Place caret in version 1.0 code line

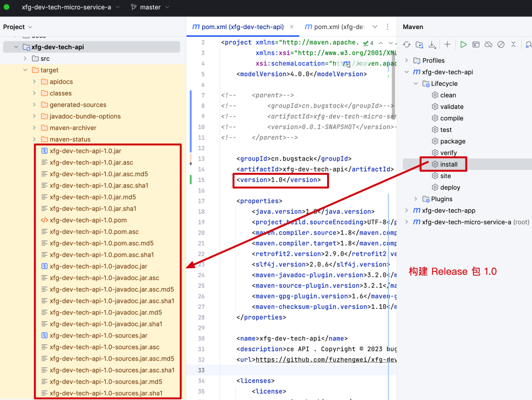coord(278,180)
